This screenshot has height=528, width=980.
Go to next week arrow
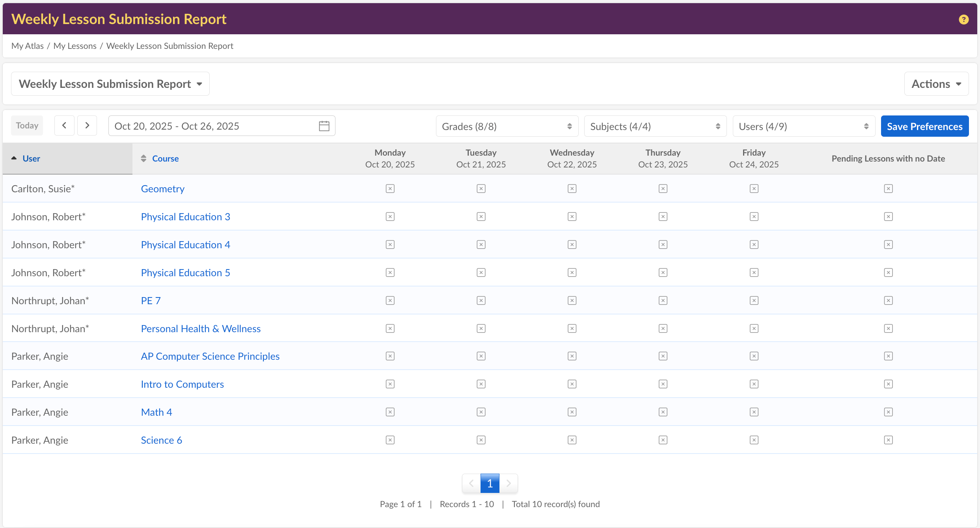tap(87, 126)
